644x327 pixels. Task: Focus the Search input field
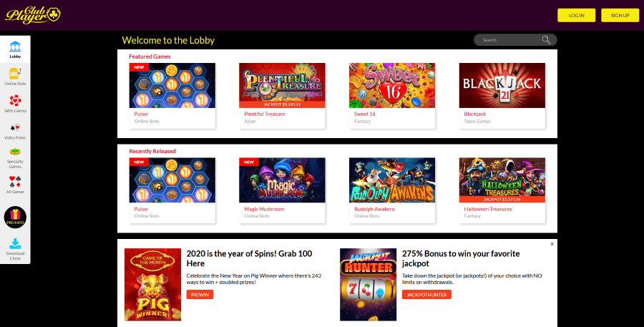pos(510,40)
